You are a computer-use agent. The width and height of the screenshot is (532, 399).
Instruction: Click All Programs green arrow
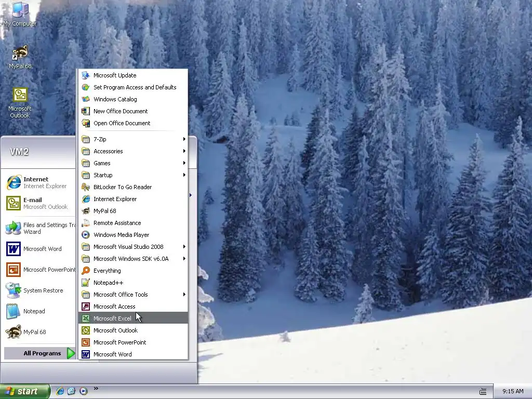pyautogui.click(x=71, y=353)
